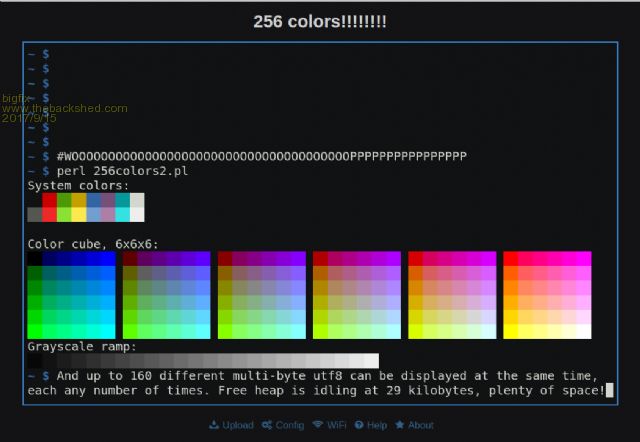
Task: Click the About star icon
Action: 400,425
